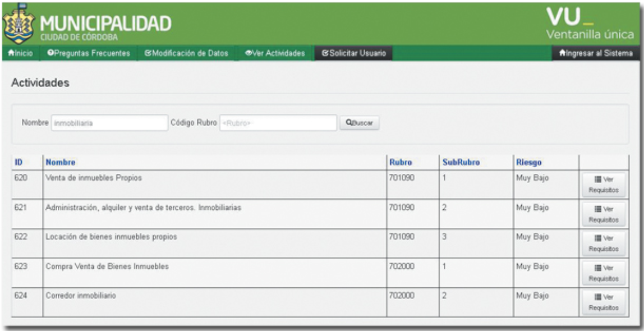Select Ver Actividades in navigation bar
This screenshot has width=644, height=331.
(275, 53)
